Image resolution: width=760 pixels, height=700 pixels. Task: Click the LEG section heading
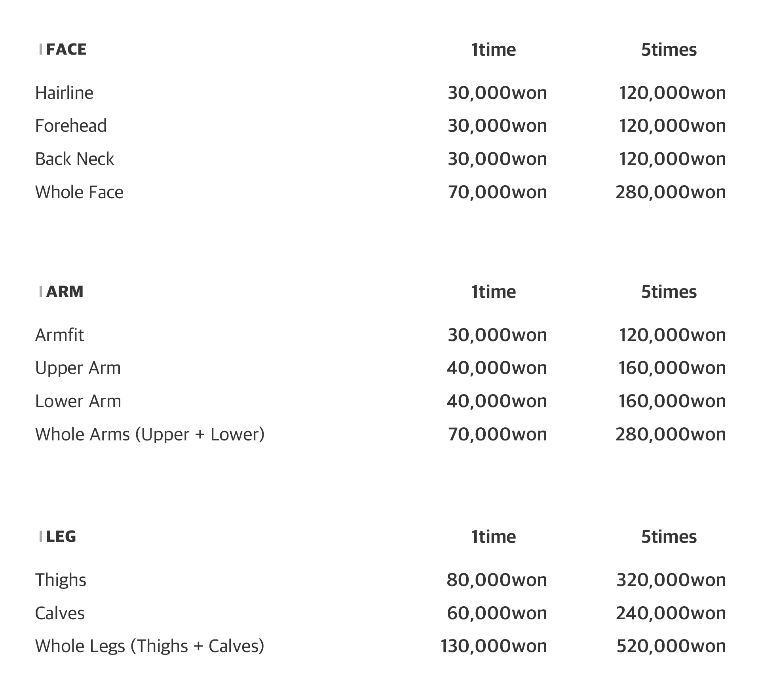point(61,537)
